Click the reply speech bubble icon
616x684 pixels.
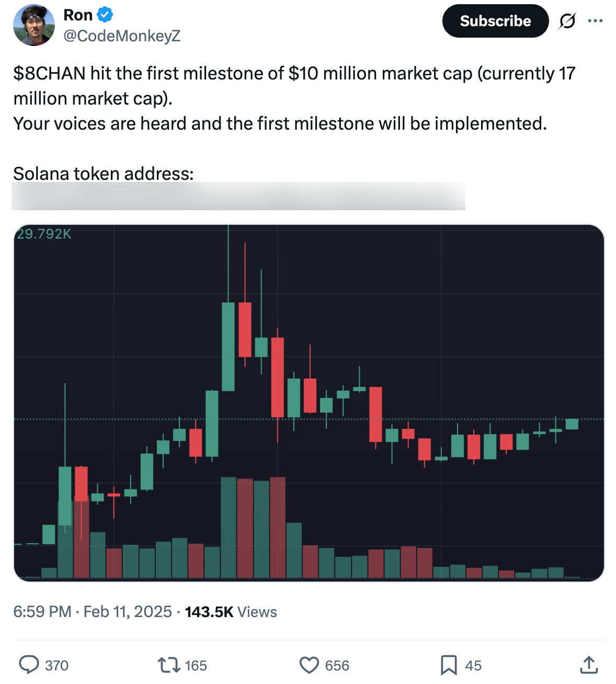point(29,665)
